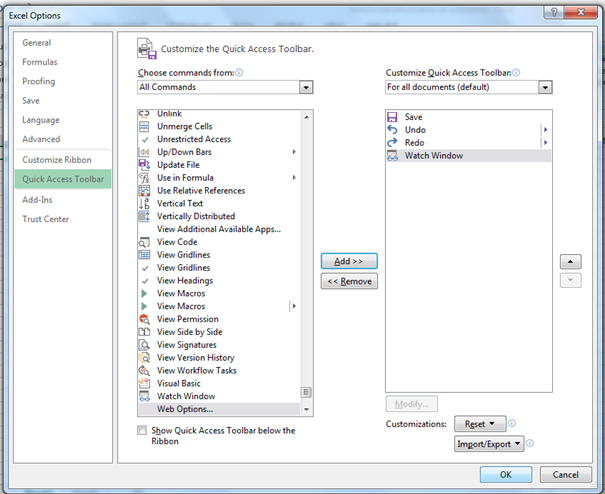The width and height of the screenshot is (605, 494).
Task: Click the Up/Down Bars icon
Action: [x=144, y=152]
